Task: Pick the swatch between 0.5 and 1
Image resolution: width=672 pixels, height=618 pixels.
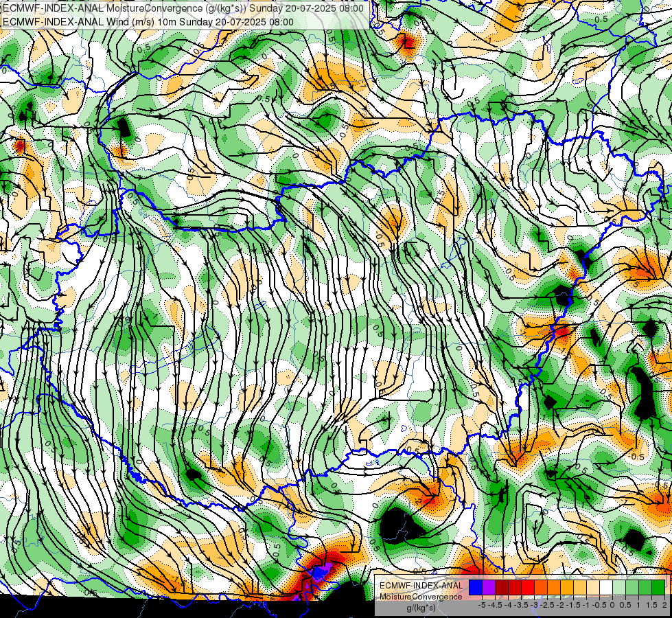Action: click(632, 588)
